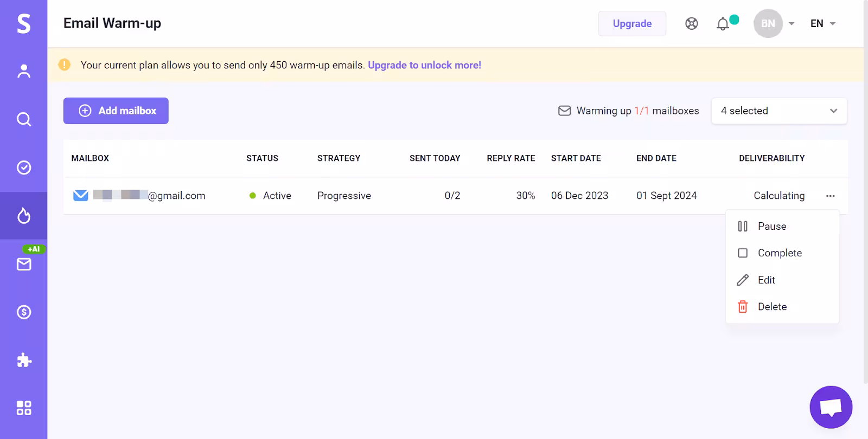Choose Pause from the mailbox menu
This screenshot has height=439, width=868.
point(771,227)
